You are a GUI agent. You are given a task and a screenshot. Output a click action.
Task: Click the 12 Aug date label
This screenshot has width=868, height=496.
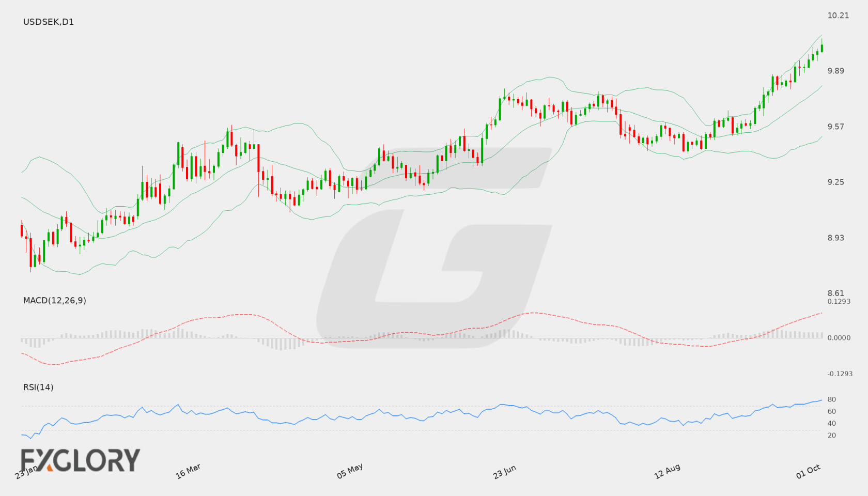(667, 471)
